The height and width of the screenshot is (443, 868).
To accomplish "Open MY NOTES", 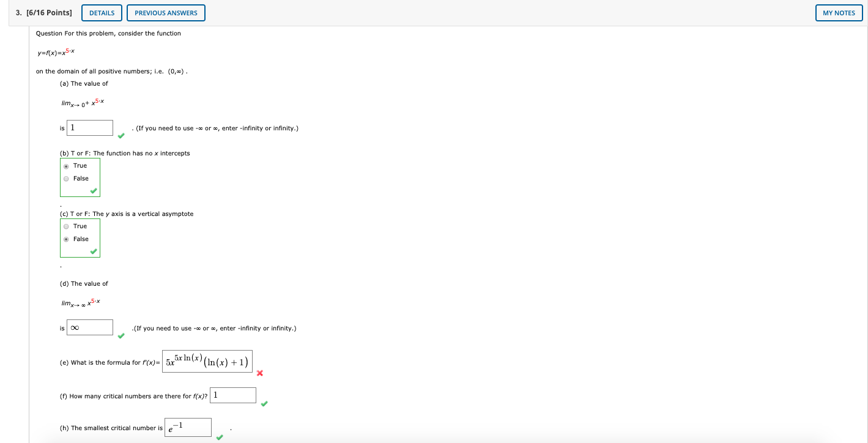I will point(839,12).
